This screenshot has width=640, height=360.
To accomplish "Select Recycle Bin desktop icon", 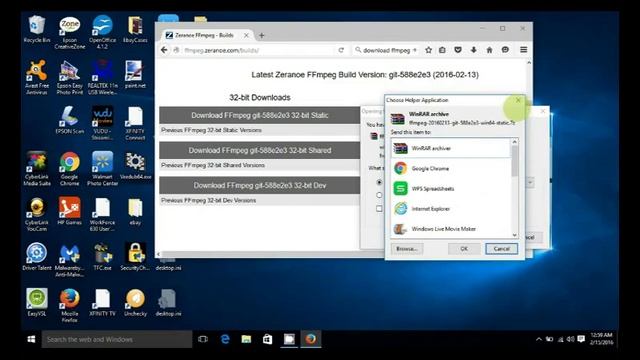I will click(37, 29).
